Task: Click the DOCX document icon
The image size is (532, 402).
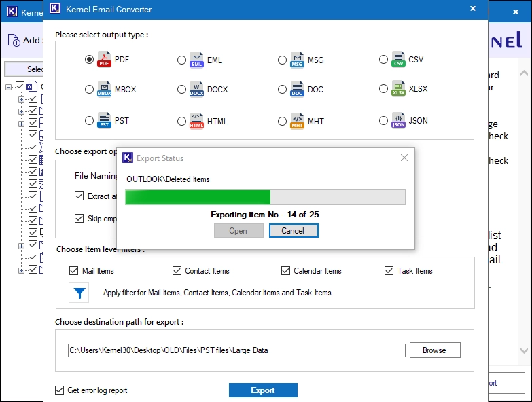Action: pyautogui.click(x=196, y=89)
